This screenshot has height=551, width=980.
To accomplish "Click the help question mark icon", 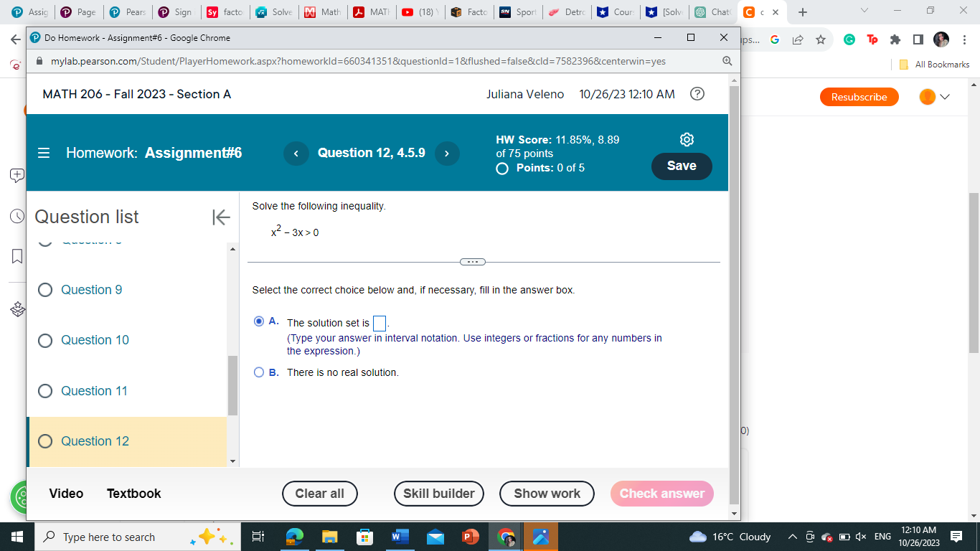I will click(697, 94).
